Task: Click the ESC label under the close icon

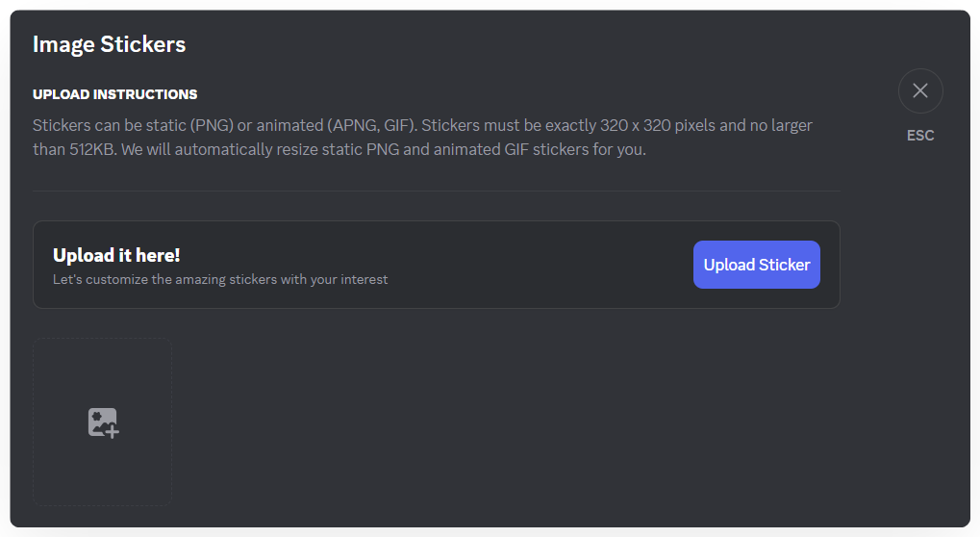Action: (920, 136)
